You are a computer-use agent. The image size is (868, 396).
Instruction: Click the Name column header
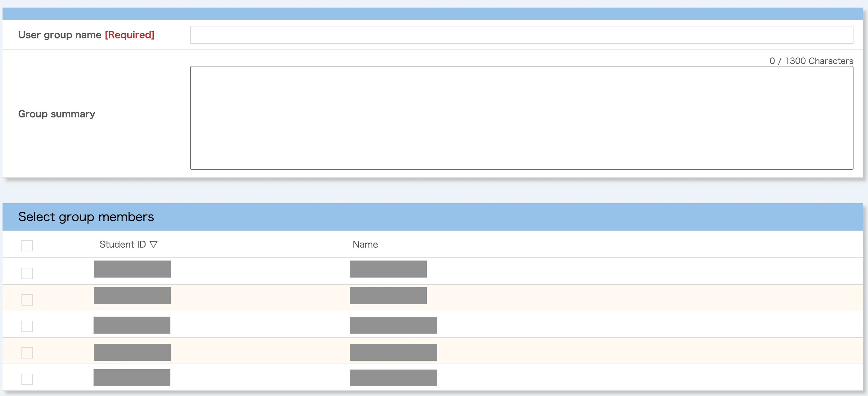point(365,244)
